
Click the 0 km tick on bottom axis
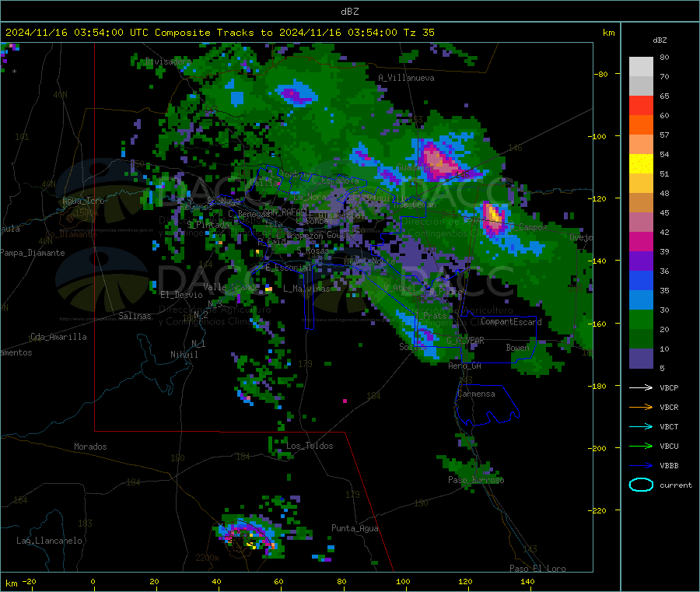click(93, 581)
